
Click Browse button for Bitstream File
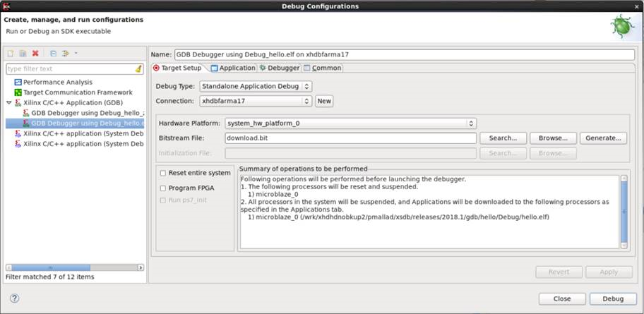coord(553,138)
